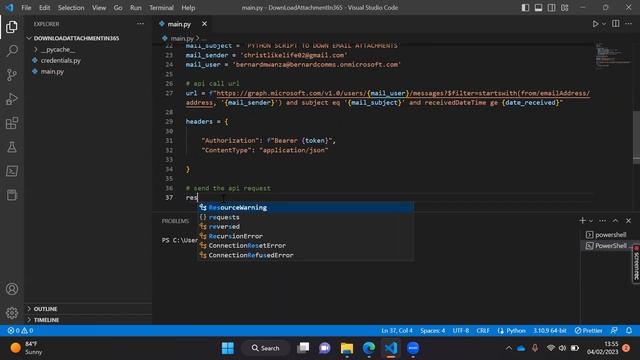
Task: Click Prettier status bar item
Action: (x=588, y=331)
